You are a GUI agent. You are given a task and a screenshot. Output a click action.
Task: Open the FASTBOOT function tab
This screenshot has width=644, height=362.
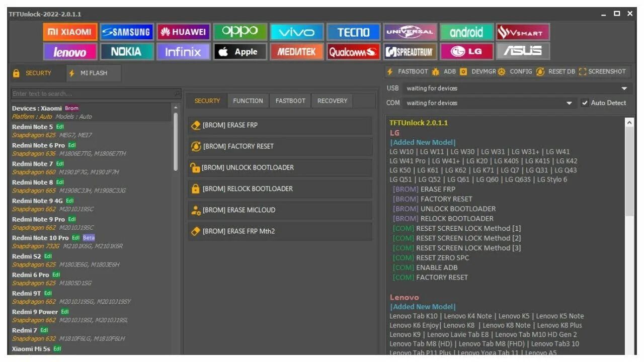tap(290, 101)
